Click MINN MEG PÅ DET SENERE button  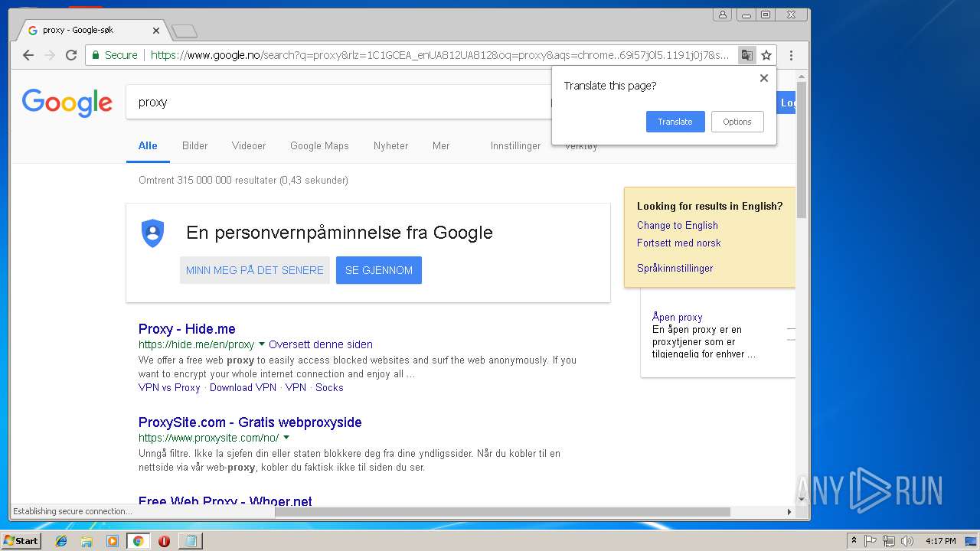pos(255,270)
